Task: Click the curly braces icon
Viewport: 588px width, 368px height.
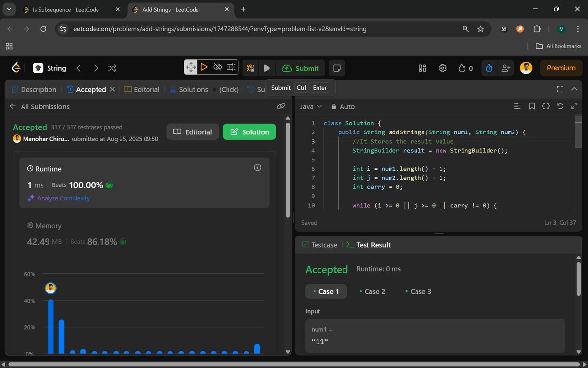Action: [546, 106]
